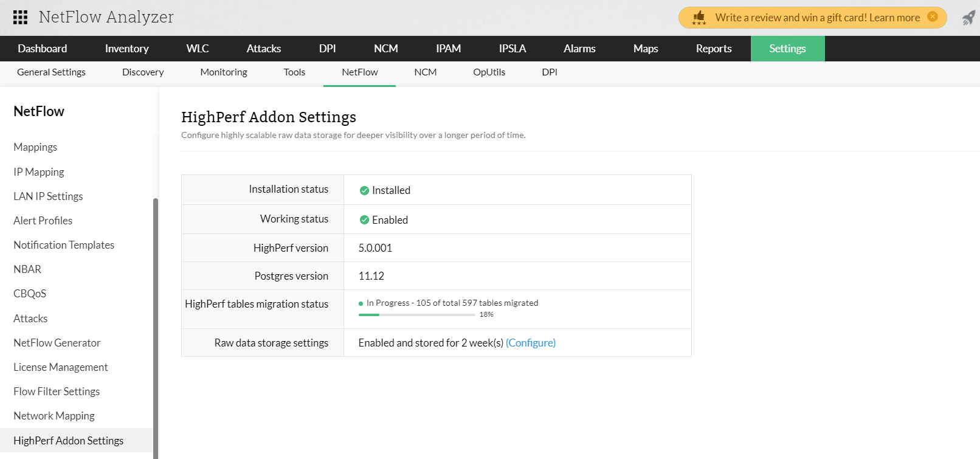Click the HighPerf Addon Settings page heading
This screenshot has width=980, height=459.
coord(269,117)
